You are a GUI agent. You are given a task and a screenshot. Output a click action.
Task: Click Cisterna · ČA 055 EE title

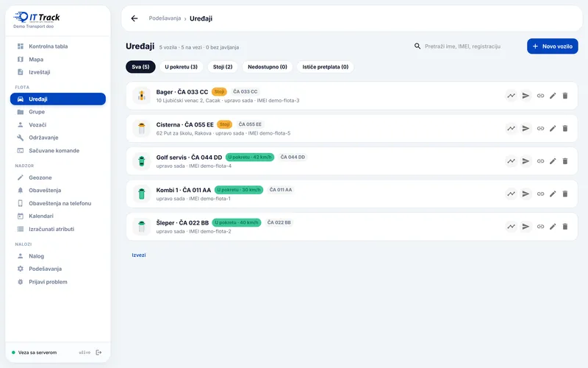[185, 124]
